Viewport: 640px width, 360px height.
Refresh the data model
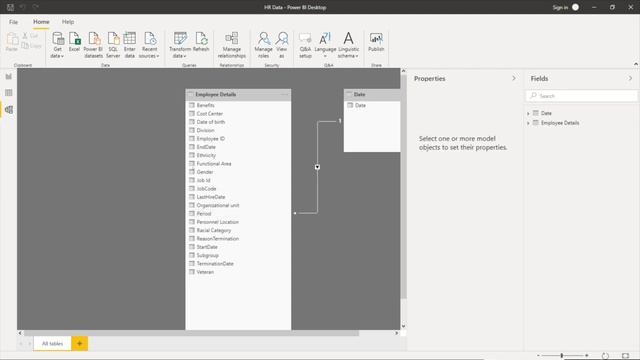(201, 42)
